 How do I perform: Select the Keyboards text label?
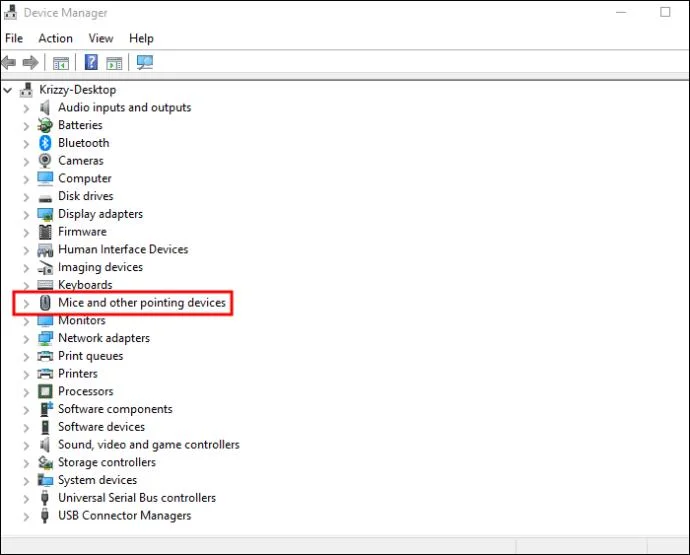click(x=85, y=285)
